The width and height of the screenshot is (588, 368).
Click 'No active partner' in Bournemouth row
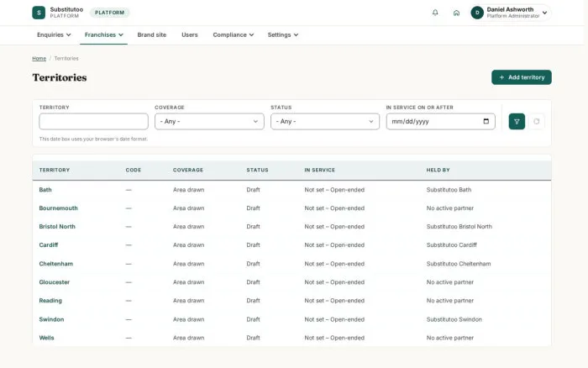449,208
